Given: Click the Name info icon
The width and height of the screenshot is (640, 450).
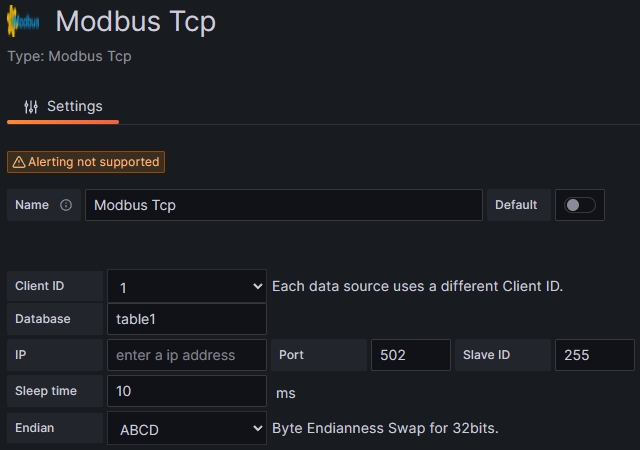Looking at the screenshot, I should coord(66,205).
